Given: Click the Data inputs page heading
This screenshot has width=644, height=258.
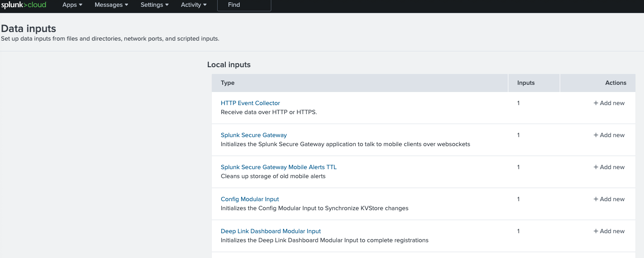Looking at the screenshot, I should [x=28, y=29].
